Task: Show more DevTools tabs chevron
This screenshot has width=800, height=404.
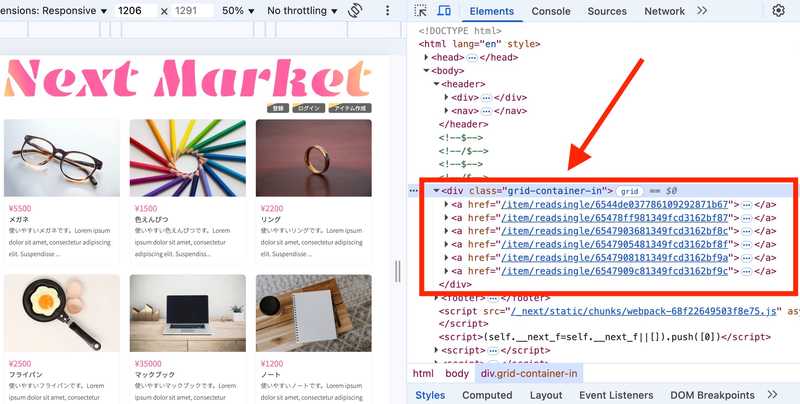Action: tap(702, 10)
